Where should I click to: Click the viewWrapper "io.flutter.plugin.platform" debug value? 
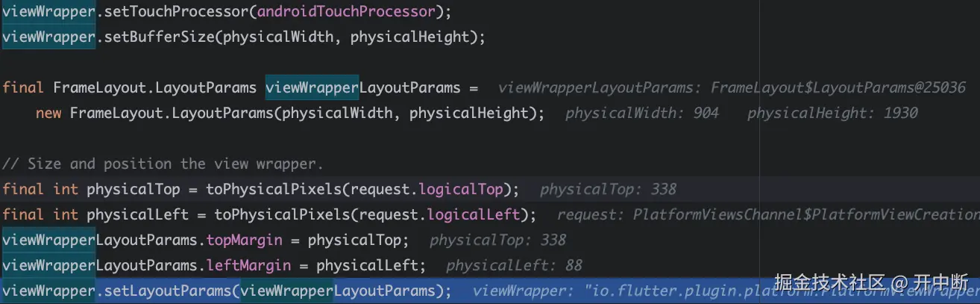(619, 291)
